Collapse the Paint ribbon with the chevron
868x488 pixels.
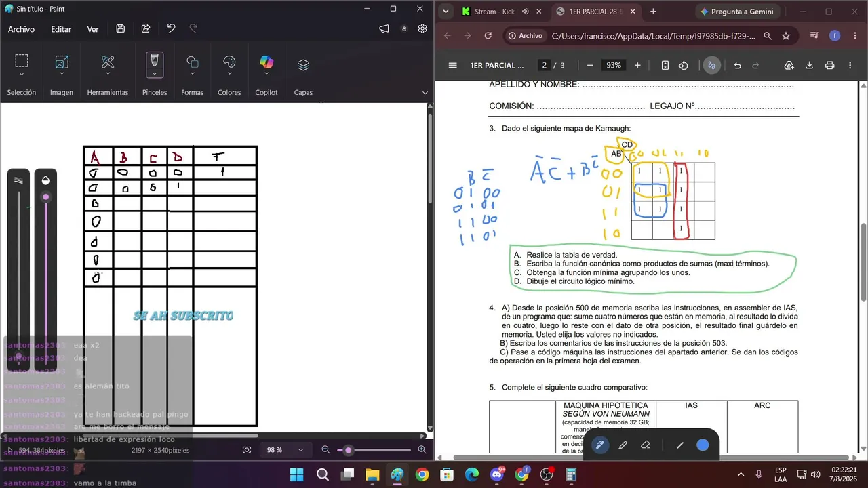click(425, 93)
